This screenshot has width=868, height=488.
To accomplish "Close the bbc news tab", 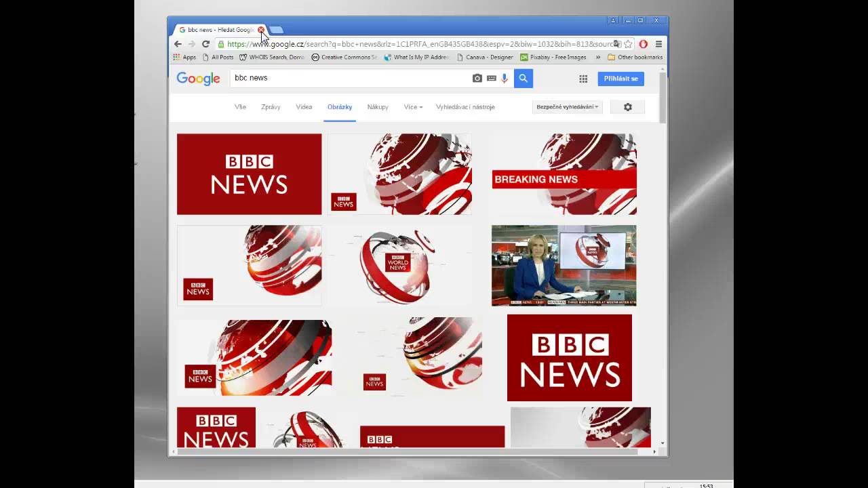I will coord(261,30).
